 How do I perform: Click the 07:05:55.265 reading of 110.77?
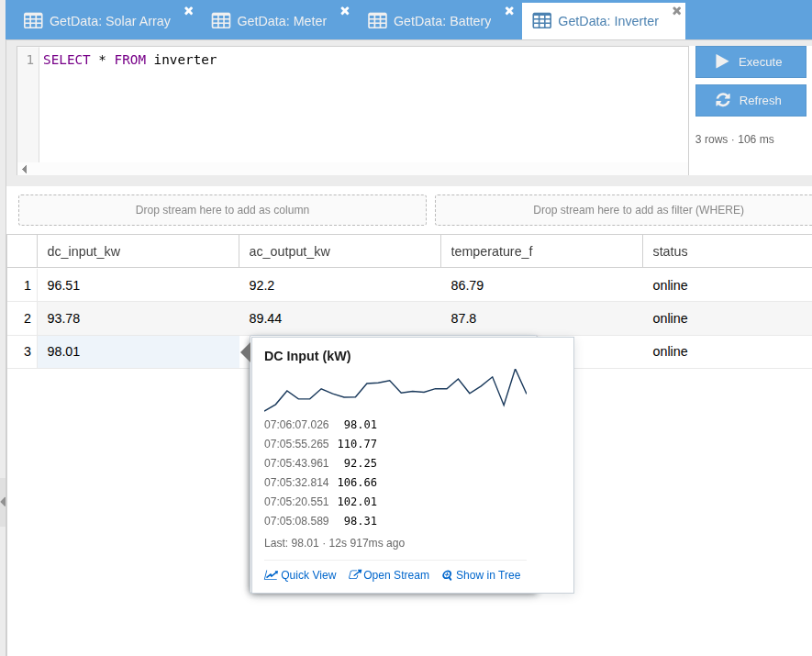320,444
